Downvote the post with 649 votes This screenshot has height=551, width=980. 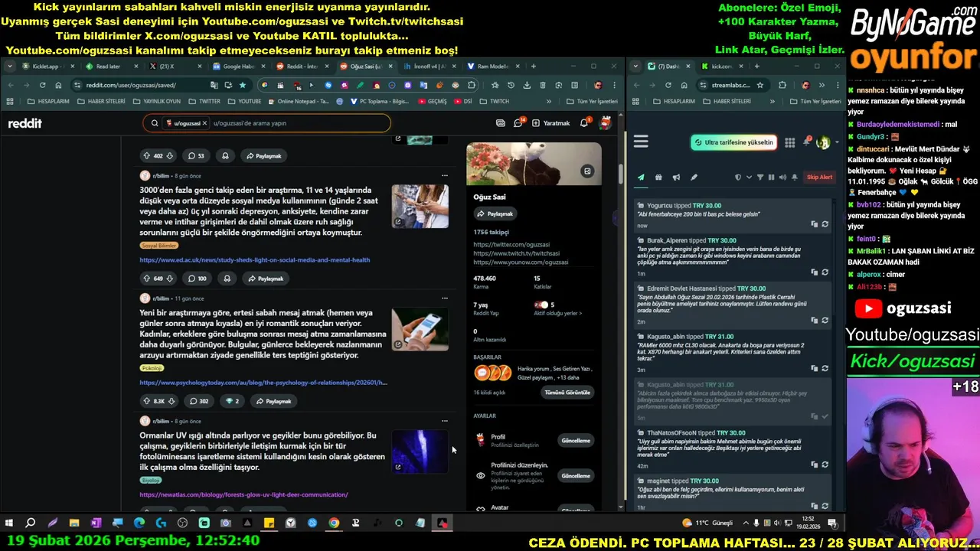(x=170, y=279)
